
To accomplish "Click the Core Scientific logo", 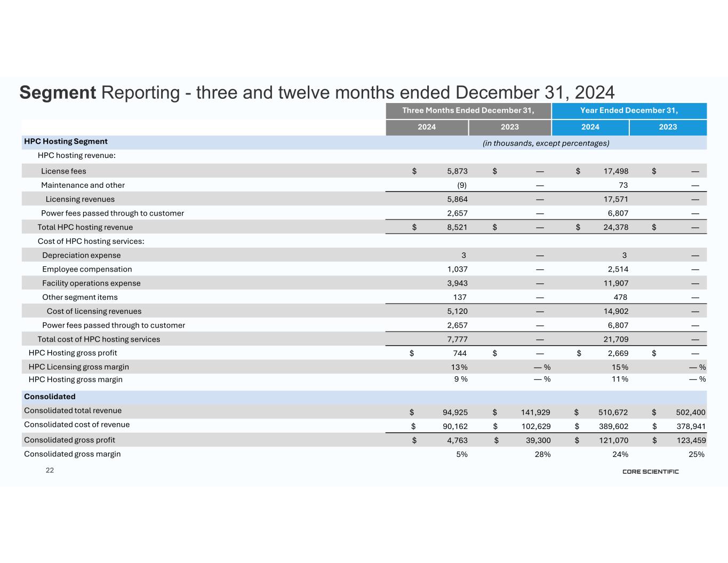I will click(x=650, y=472).
